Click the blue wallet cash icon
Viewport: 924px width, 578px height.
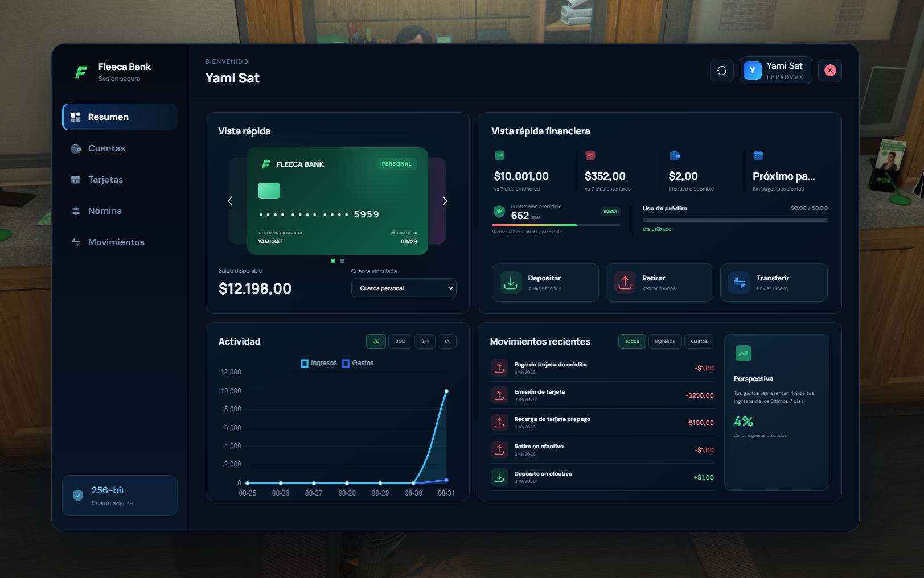click(x=675, y=155)
